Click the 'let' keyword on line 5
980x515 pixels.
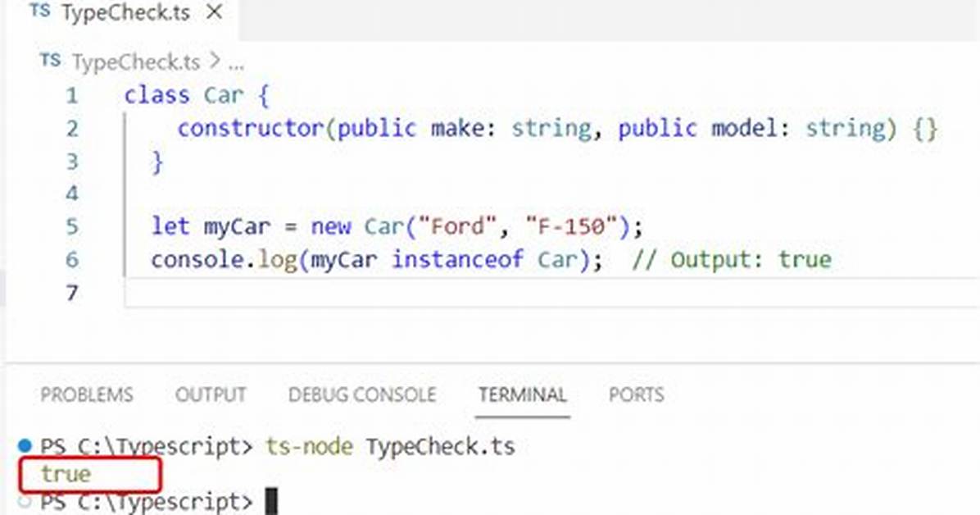(170, 226)
